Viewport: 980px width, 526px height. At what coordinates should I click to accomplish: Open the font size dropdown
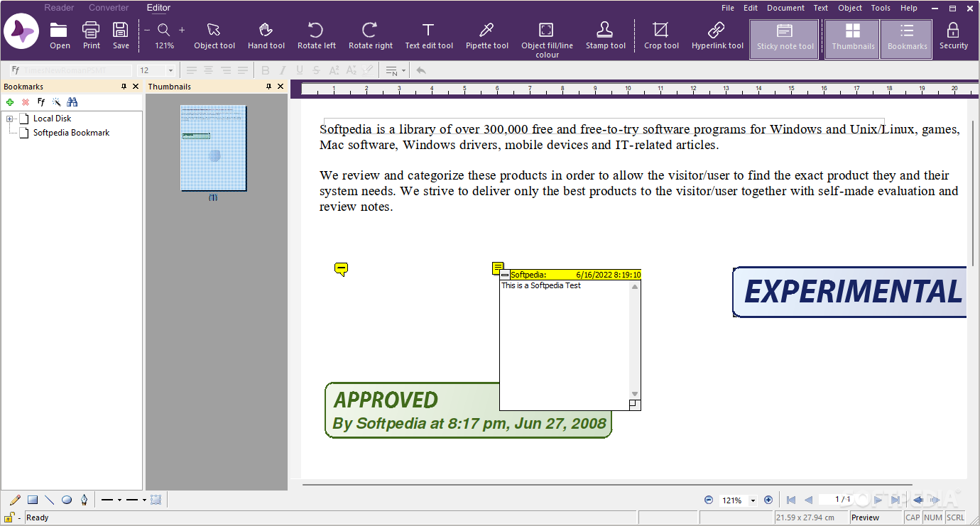(x=170, y=70)
